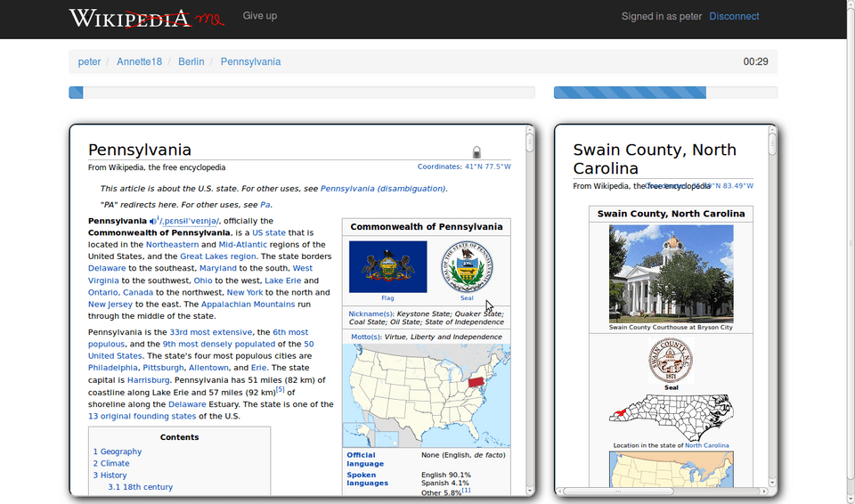
Task: Open the Philadelphia link
Action: [113, 368]
